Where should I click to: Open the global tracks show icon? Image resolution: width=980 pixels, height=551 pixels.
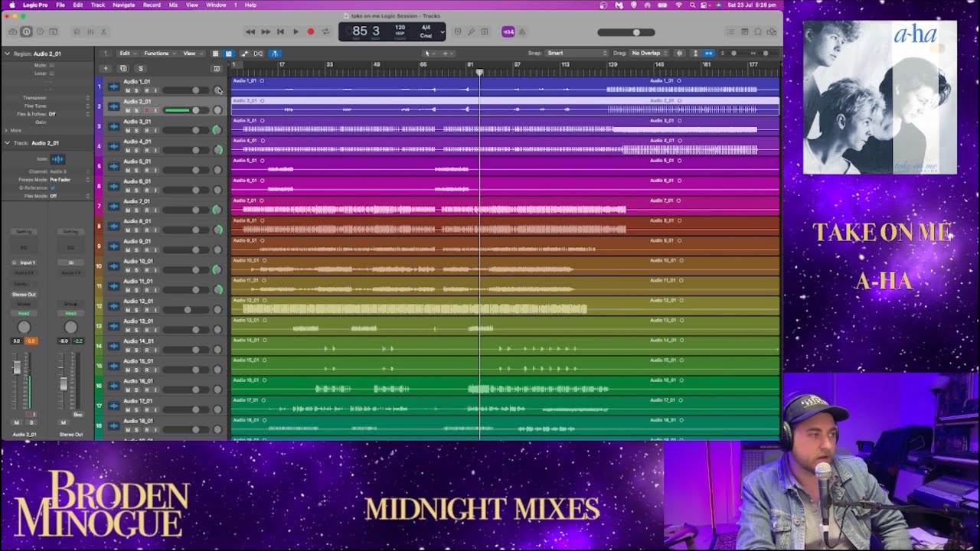coord(217,68)
